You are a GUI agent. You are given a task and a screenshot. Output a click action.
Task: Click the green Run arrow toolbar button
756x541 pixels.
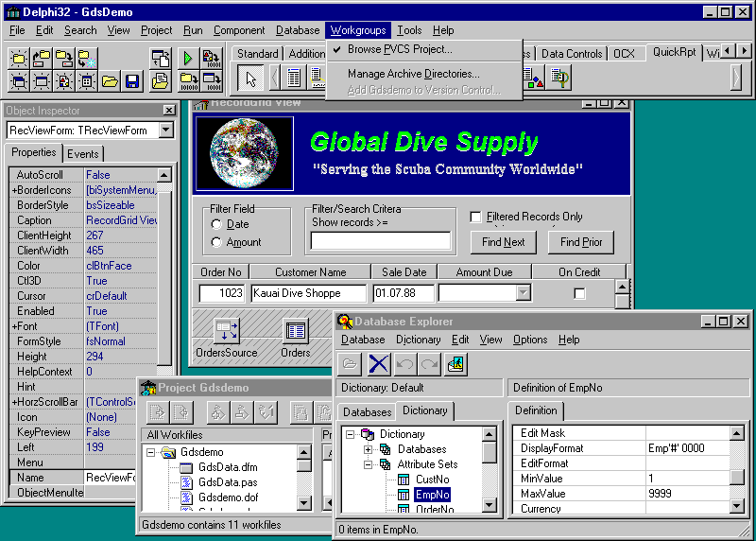coord(187,58)
